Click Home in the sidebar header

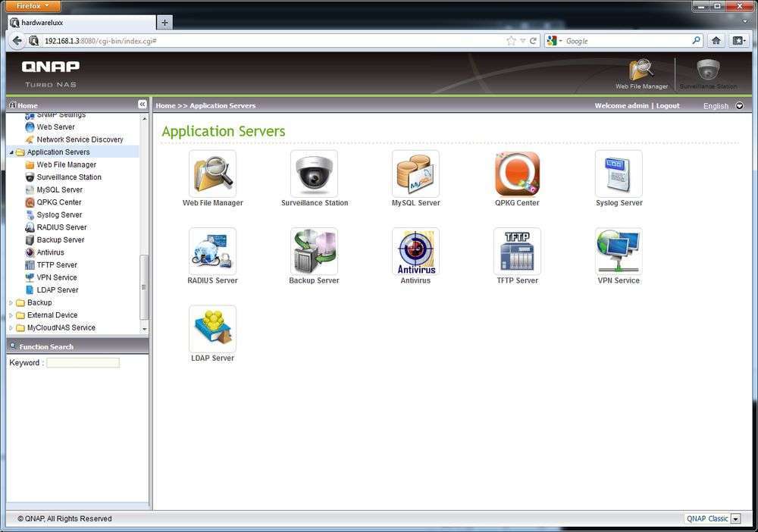[x=27, y=105]
